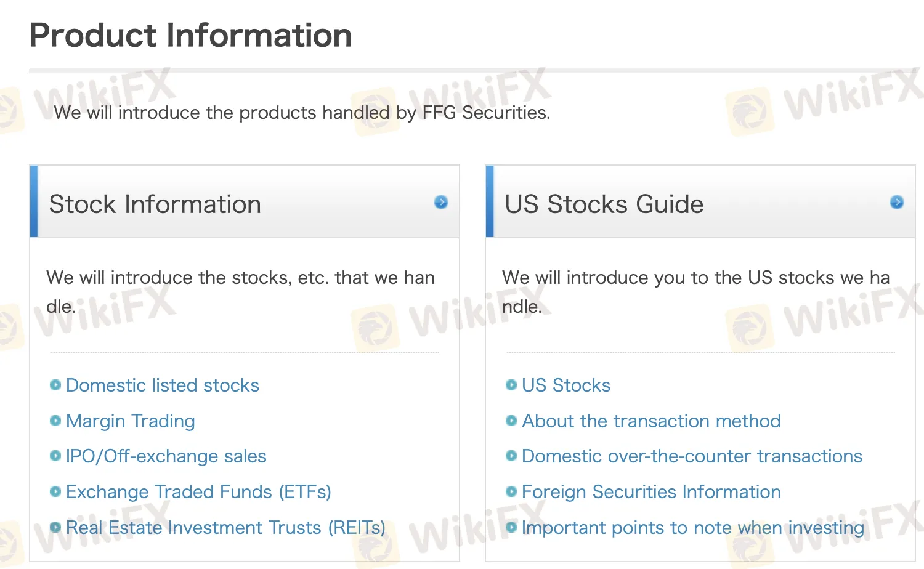Viewport: 924px width, 569px height.
Task: Click the bullet icon before Foreign Securities Information
Action: (x=511, y=491)
